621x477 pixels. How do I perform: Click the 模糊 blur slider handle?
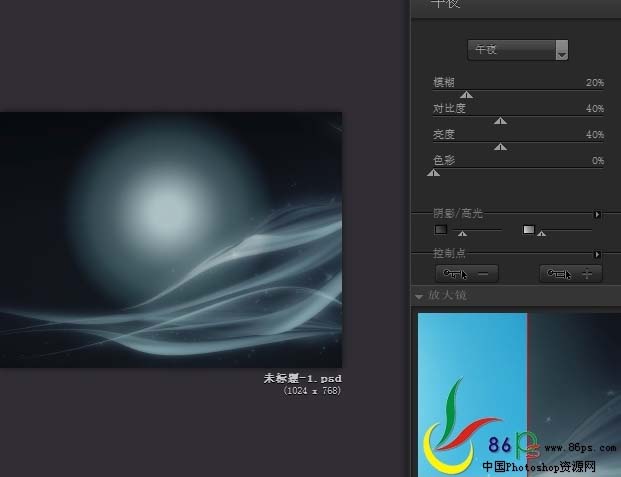click(x=466, y=95)
